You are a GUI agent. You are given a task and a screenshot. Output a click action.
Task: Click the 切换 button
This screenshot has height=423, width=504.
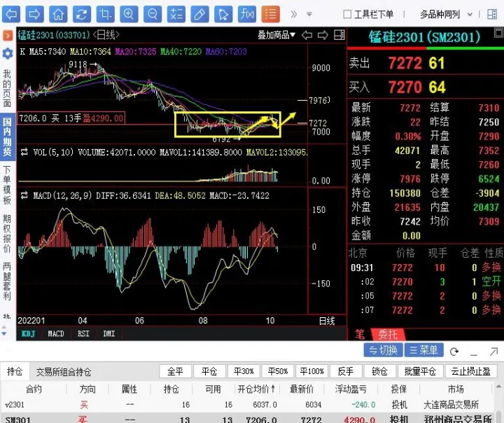(383, 350)
